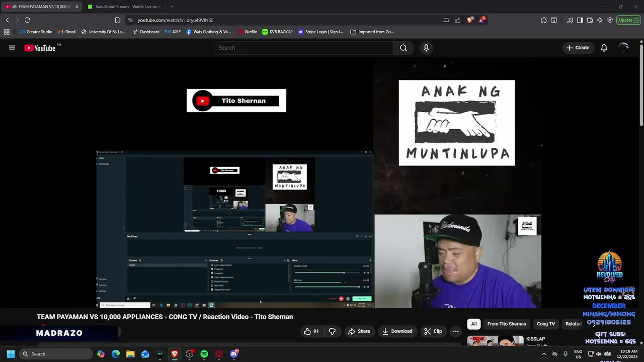The height and width of the screenshot is (362, 644).
Task: Click the YouTube search input field
Action: (303, 48)
